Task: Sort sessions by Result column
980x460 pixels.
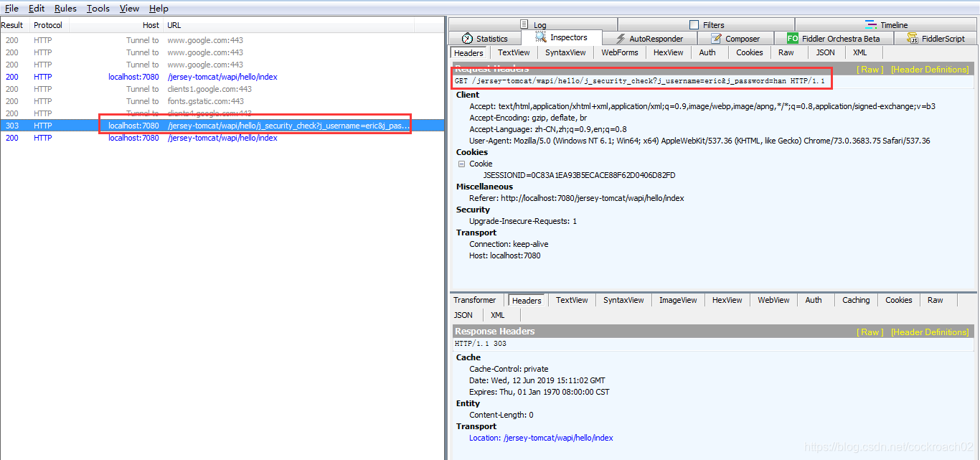Action: tap(14, 25)
